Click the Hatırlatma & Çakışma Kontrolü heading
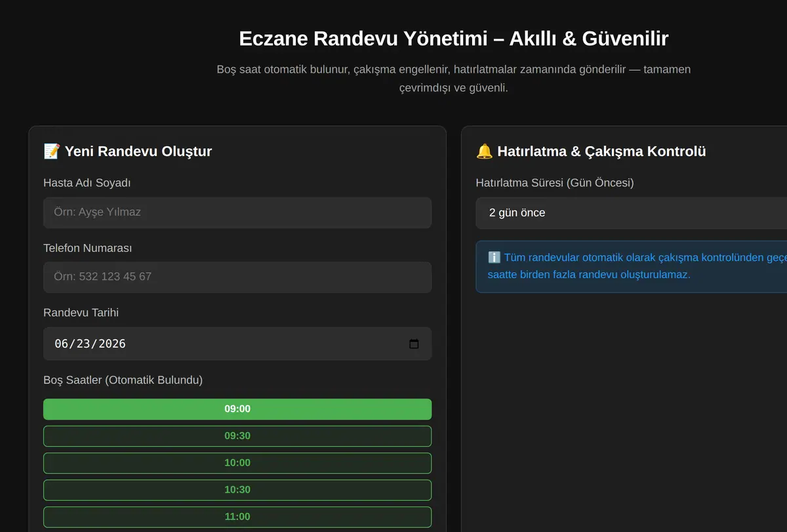Screen dimensions: 787x532 tap(591, 152)
